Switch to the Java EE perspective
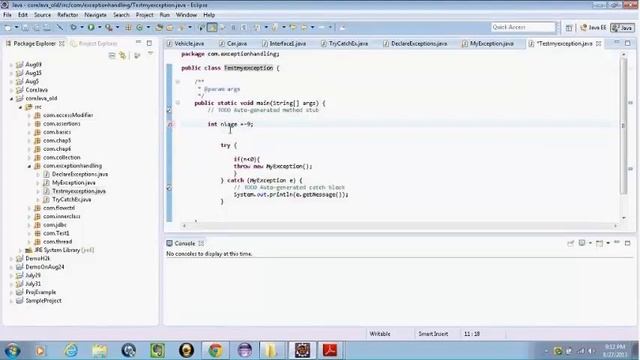 [593, 27]
